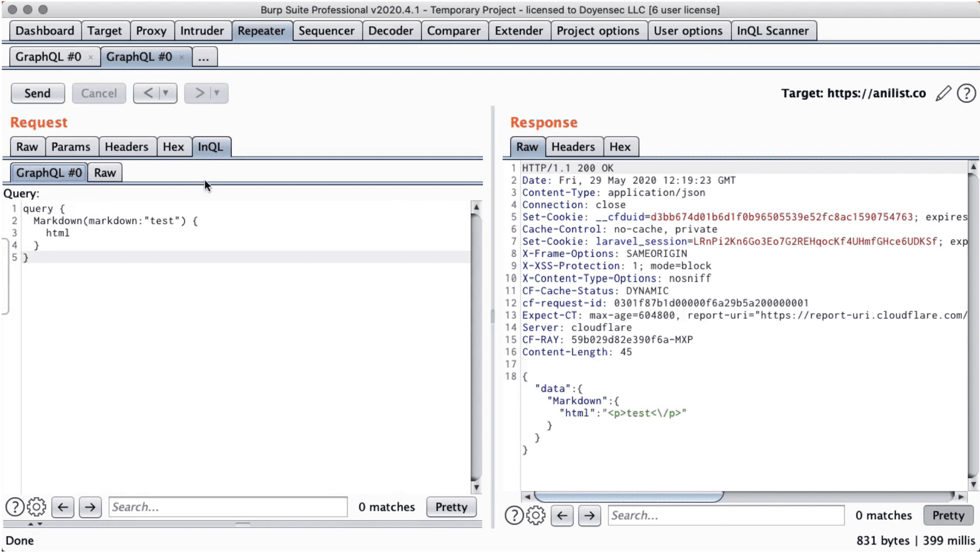Click the query editor vertical scrollbar
This screenshot has width=980, height=555.
pos(476,347)
